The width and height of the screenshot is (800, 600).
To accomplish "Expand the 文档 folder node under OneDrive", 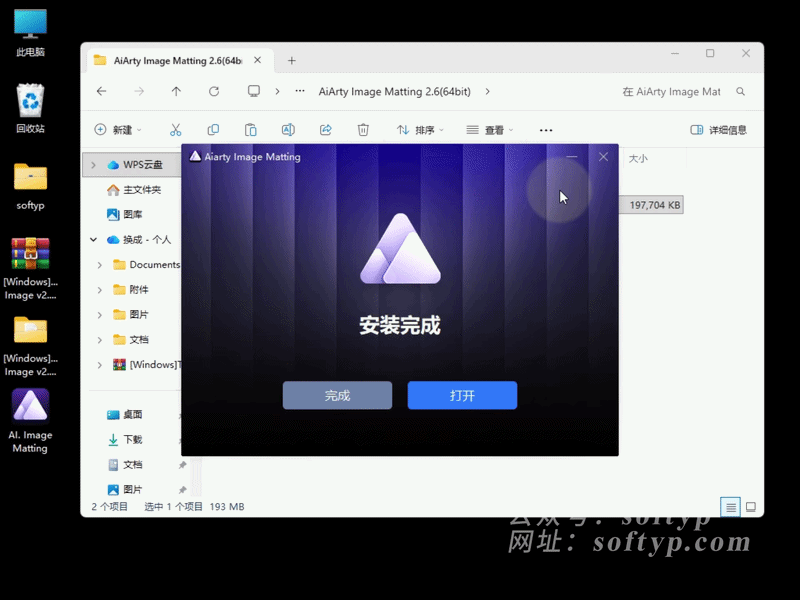I will click(x=99, y=340).
